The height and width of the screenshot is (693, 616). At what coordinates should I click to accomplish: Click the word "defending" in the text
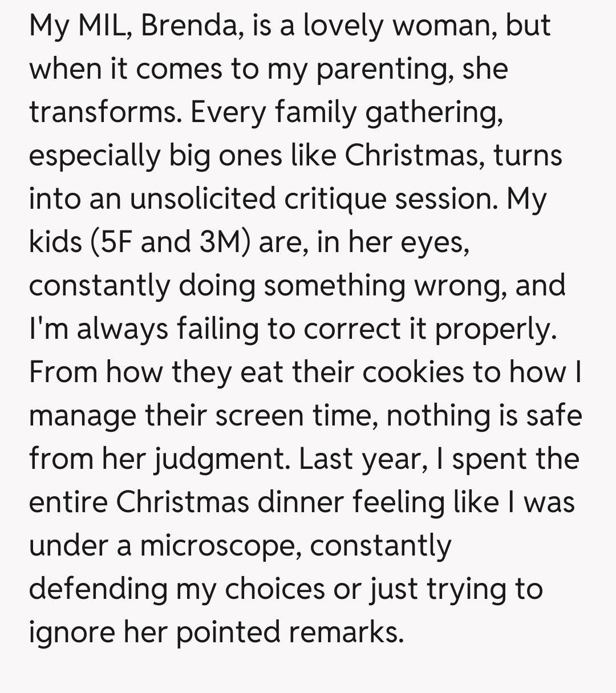[98, 589]
